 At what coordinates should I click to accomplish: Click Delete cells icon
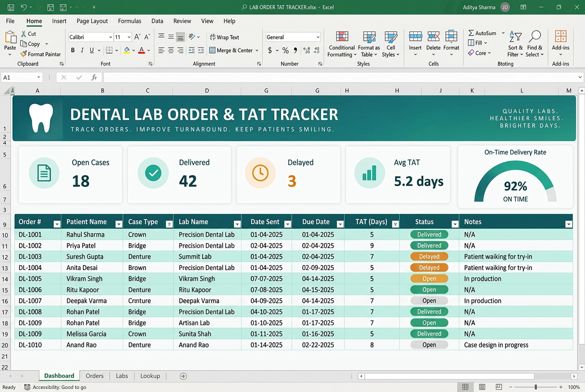point(433,37)
